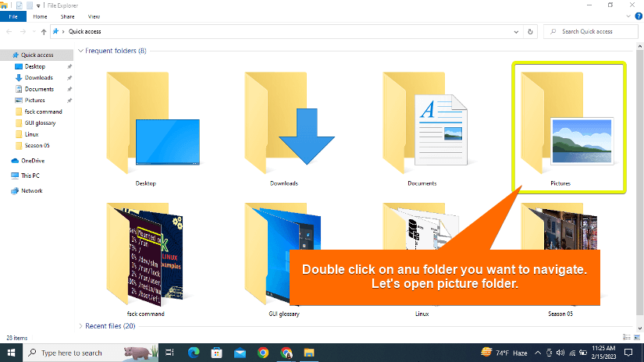Click the taskbar search box
The image size is (644, 362).
pos(91,353)
